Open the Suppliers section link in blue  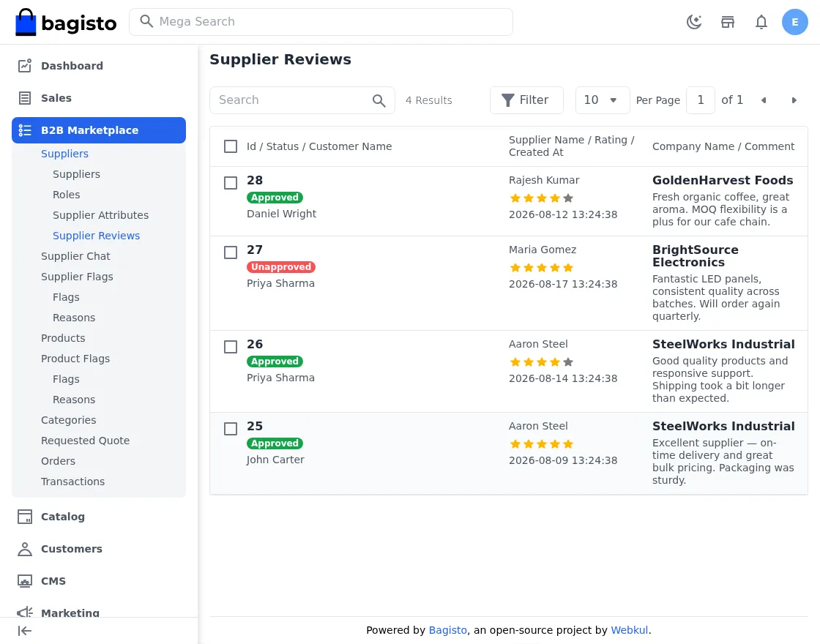pos(65,154)
